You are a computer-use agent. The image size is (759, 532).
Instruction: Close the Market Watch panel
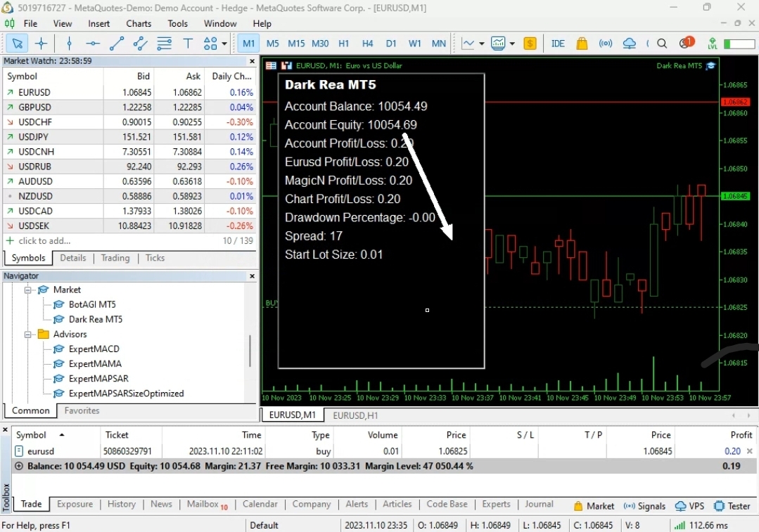click(x=252, y=61)
